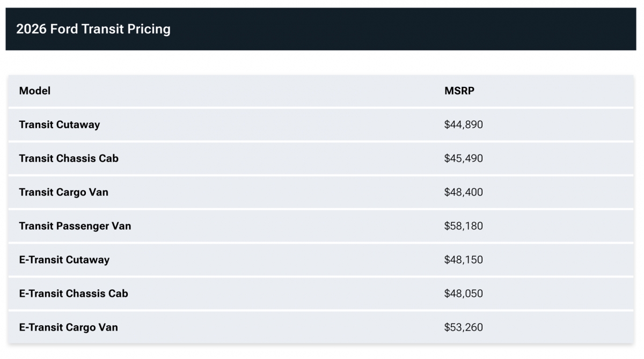Click the $48,150 price

tap(464, 260)
